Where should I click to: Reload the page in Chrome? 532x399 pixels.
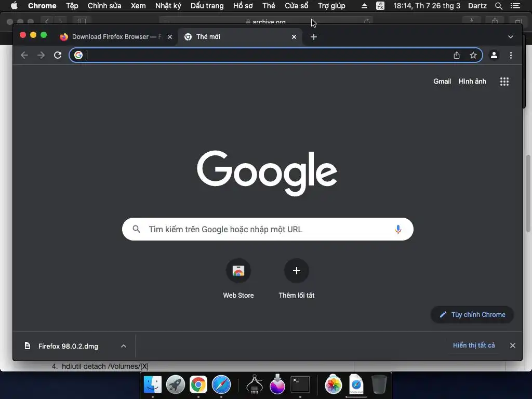58,55
